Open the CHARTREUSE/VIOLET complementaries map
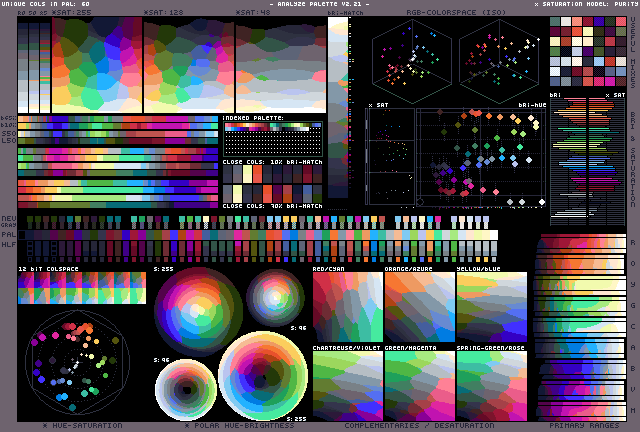 click(x=348, y=386)
